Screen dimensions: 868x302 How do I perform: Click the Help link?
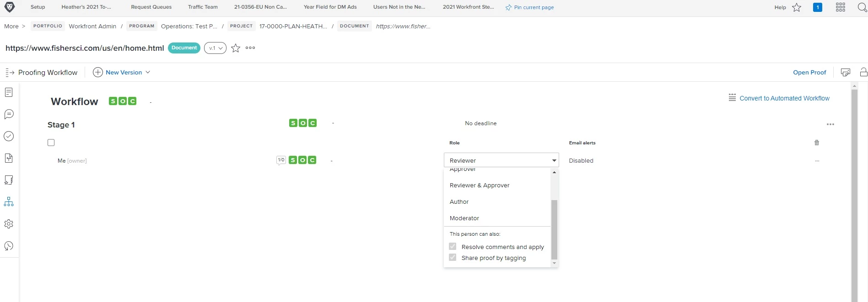tap(780, 7)
